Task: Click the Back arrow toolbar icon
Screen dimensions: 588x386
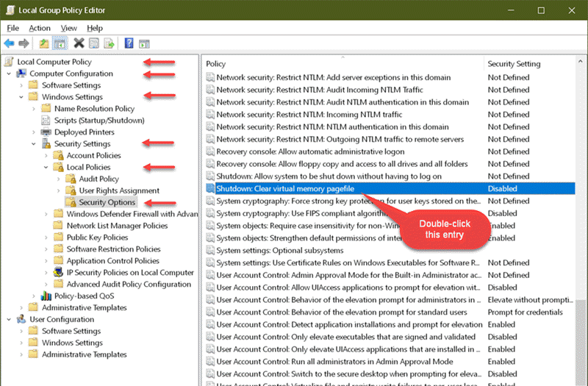Action: [x=9, y=43]
